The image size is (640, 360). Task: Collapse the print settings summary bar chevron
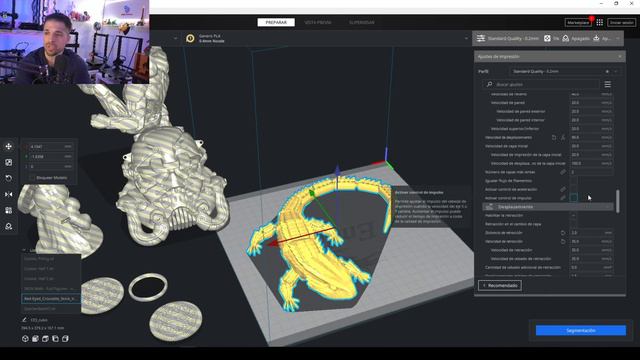tap(618, 38)
